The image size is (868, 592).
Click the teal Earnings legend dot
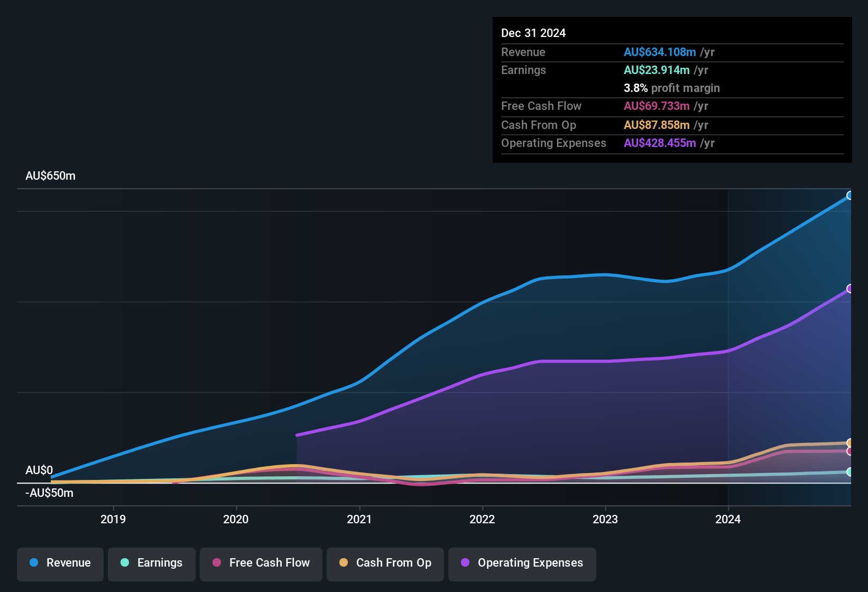(x=125, y=563)
